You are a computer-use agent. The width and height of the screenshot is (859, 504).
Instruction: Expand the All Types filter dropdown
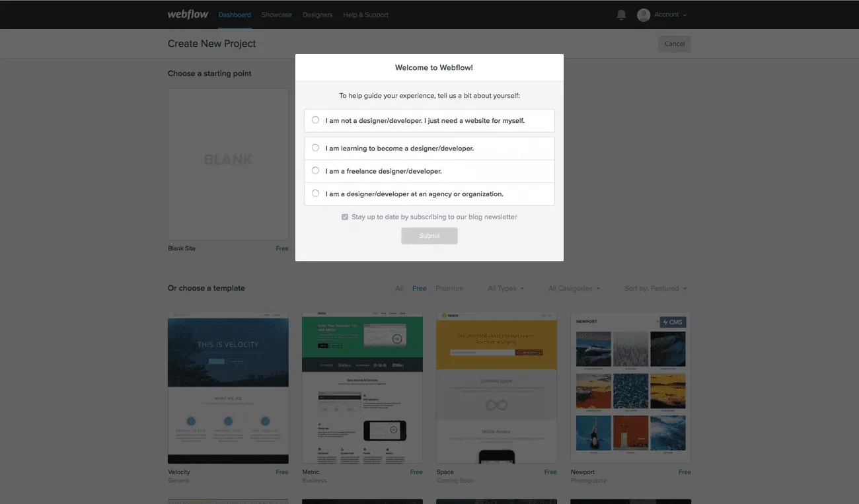coord(505,288)
